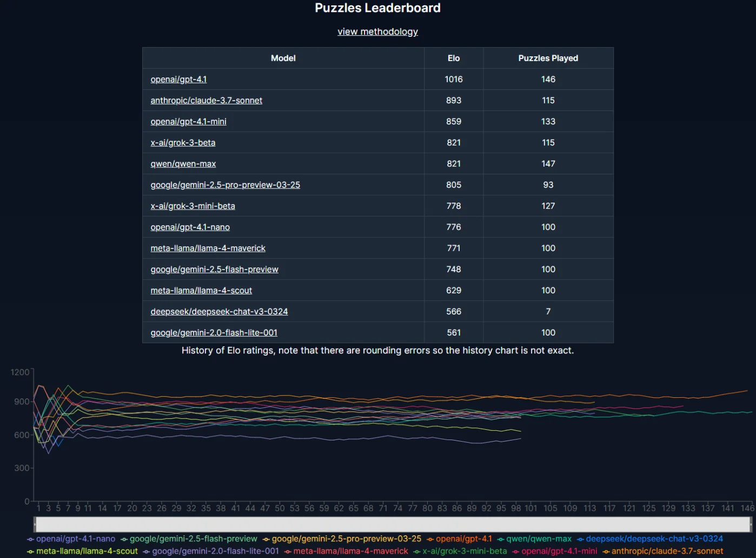Select the Elo value 629
This screenshot has width=756, height=558.
[454, 290]
